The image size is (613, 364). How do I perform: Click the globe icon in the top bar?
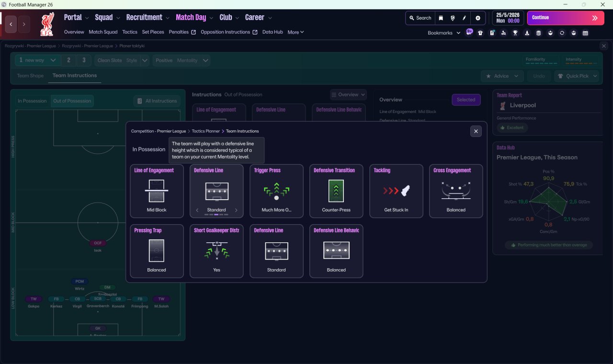[x=453, y=18]
